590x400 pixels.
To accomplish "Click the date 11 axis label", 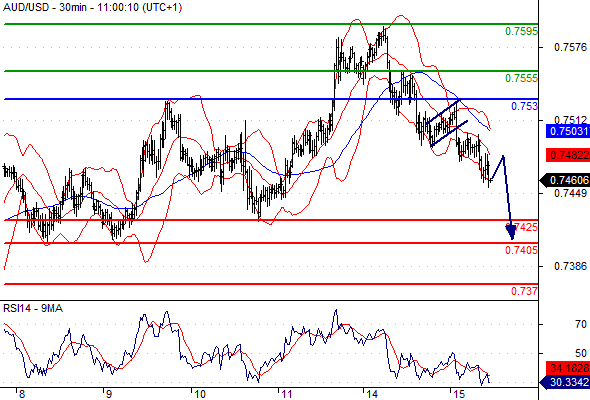I will point(287,394).
